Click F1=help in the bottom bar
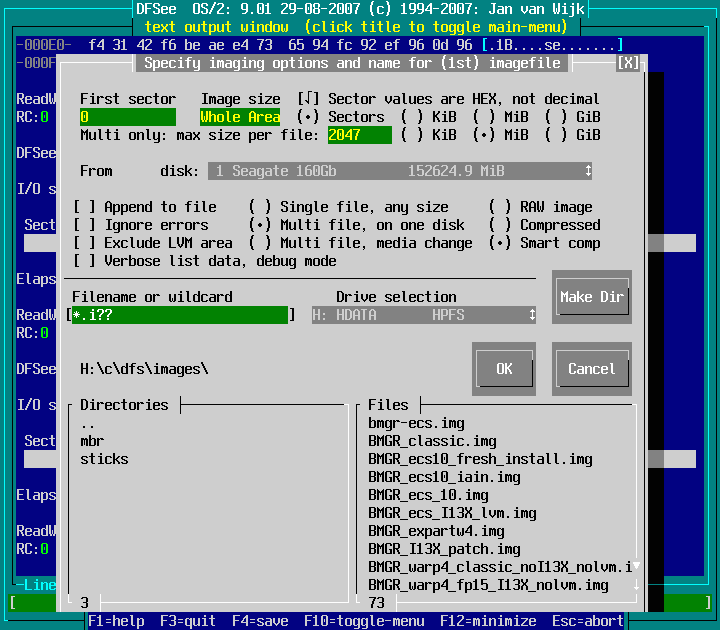The height and width of the screenshot is (630, 720). pyautogui.click(x=116, y=621)
